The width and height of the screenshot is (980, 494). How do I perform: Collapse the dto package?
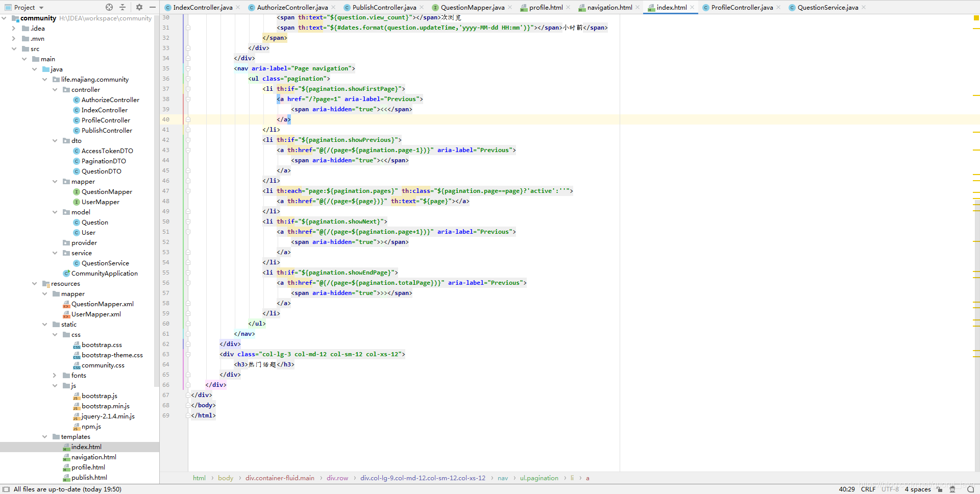point(55,141)
